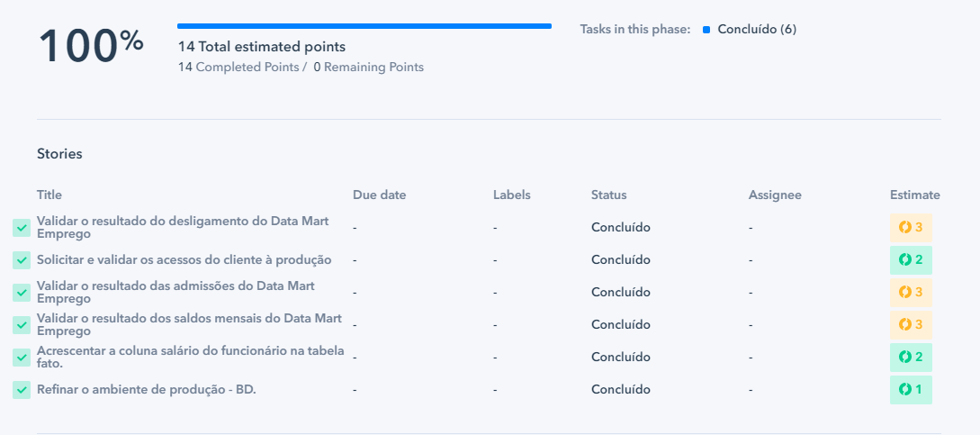Open story 'Refinar o ambiente de produção - BD.'

click(147, 389)
